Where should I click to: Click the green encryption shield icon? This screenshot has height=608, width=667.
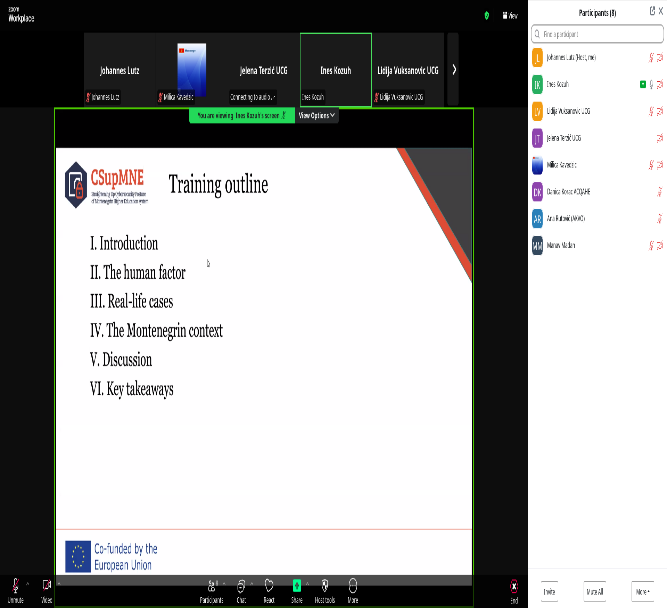pos(487,16)
